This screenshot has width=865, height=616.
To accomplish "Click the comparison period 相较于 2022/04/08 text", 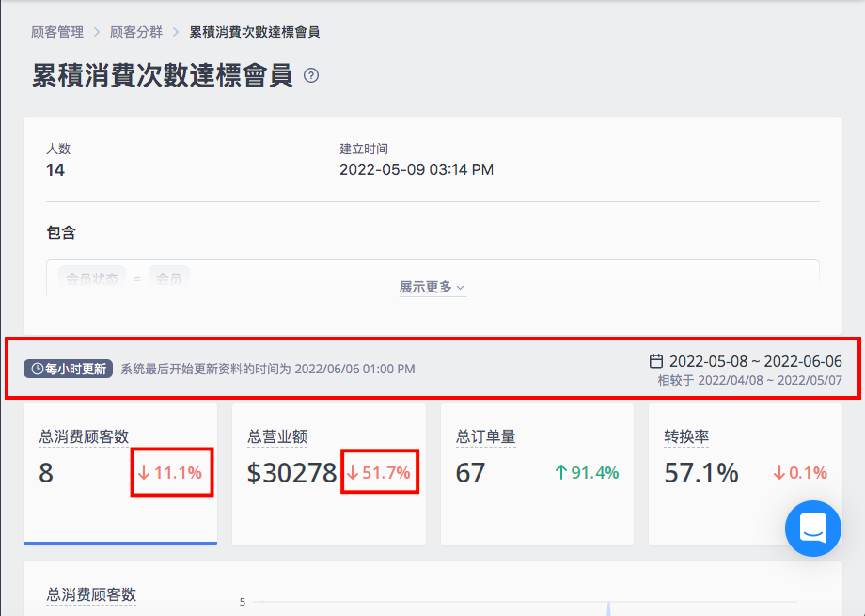I will coord(749,380).
